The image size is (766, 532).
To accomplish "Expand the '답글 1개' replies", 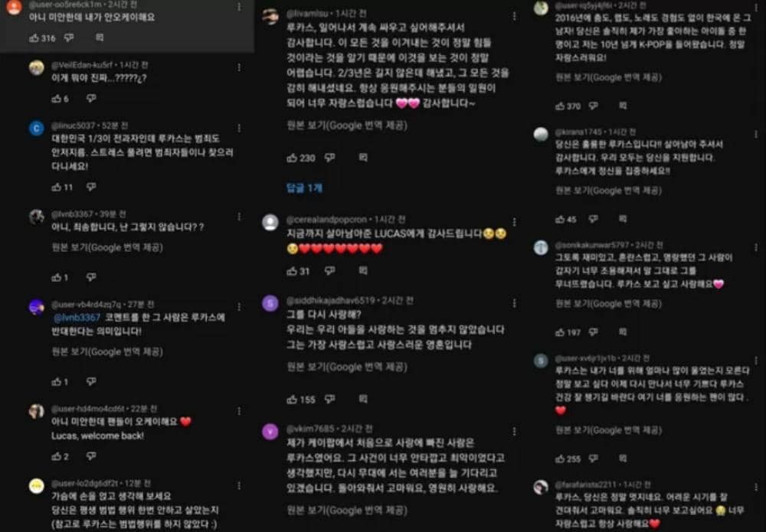I will (304, 188).
